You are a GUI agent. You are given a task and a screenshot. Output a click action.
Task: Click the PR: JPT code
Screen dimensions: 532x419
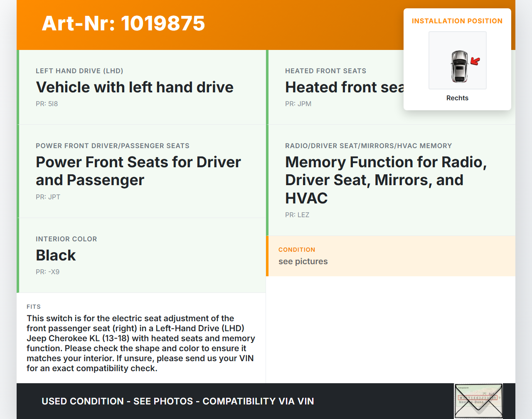(x=48, y=197)
